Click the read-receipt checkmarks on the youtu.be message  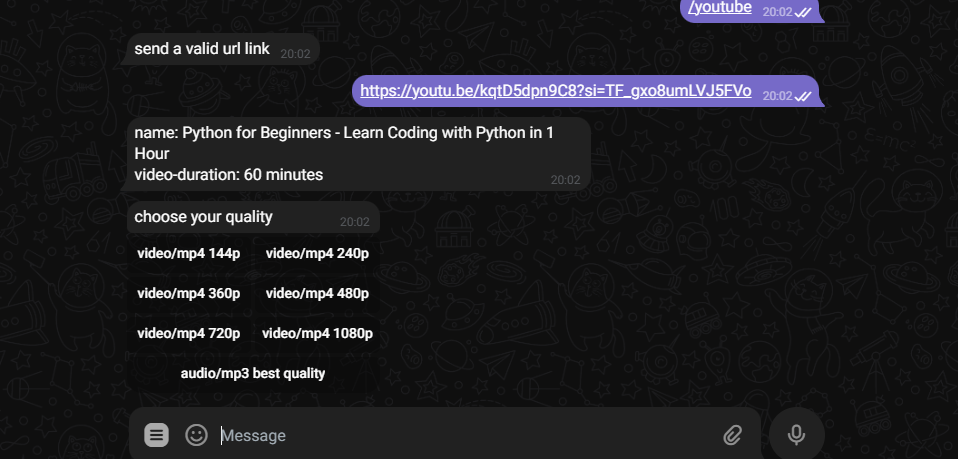coord(803,96)
